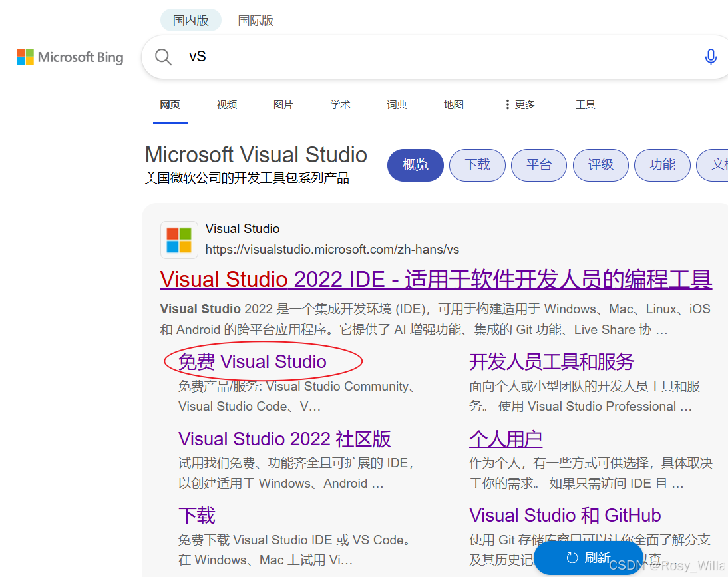
Task: Select the 学术 tab
Action: point(340,105)
